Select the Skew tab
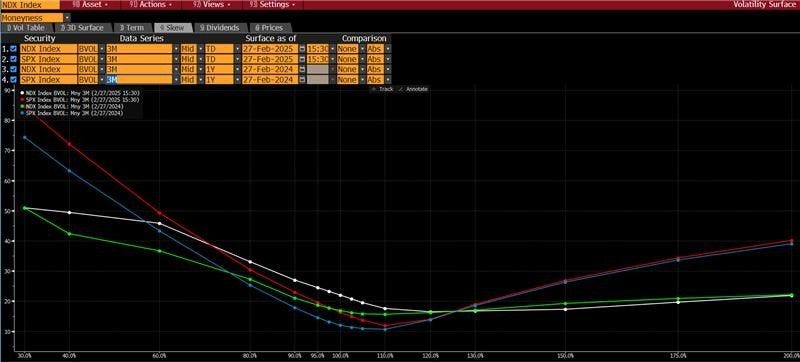 pos(173,28)
